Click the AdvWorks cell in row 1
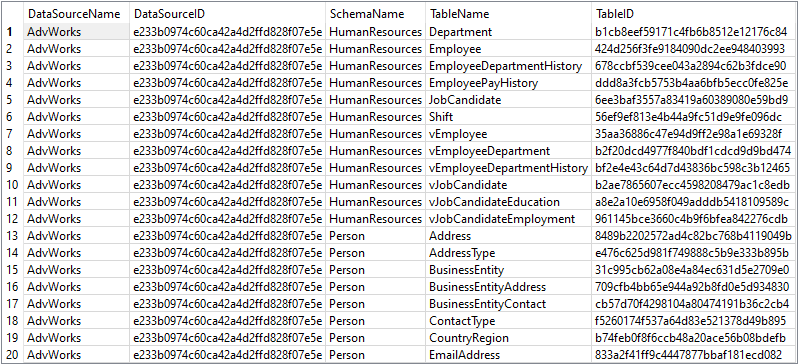 pos(76,32)
